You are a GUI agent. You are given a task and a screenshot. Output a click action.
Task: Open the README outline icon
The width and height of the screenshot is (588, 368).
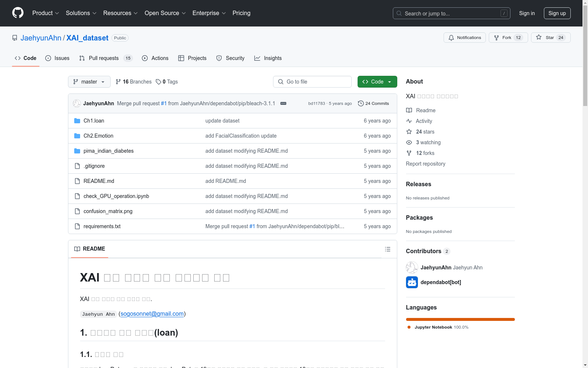[387, 249]
